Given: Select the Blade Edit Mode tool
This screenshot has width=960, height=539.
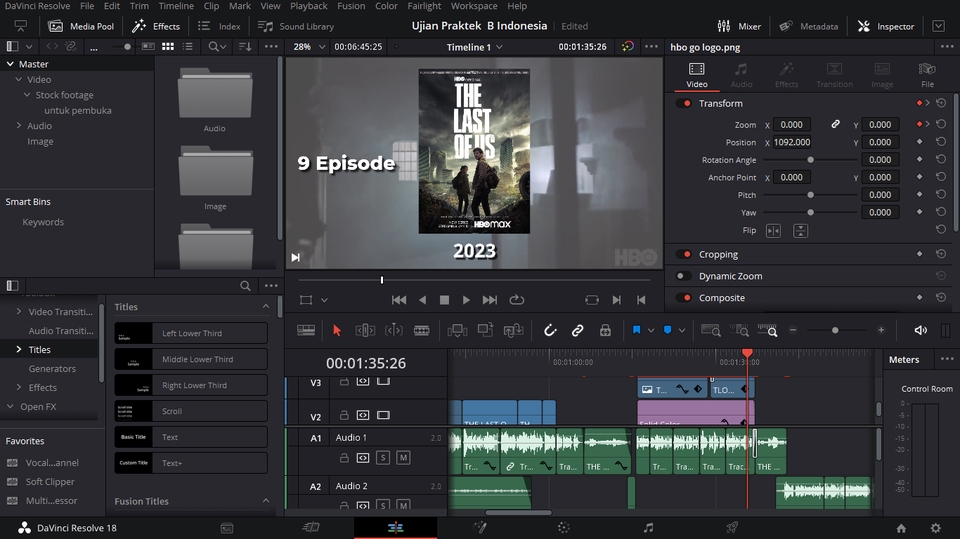Looking at the screenshot, I should point(422,330).
